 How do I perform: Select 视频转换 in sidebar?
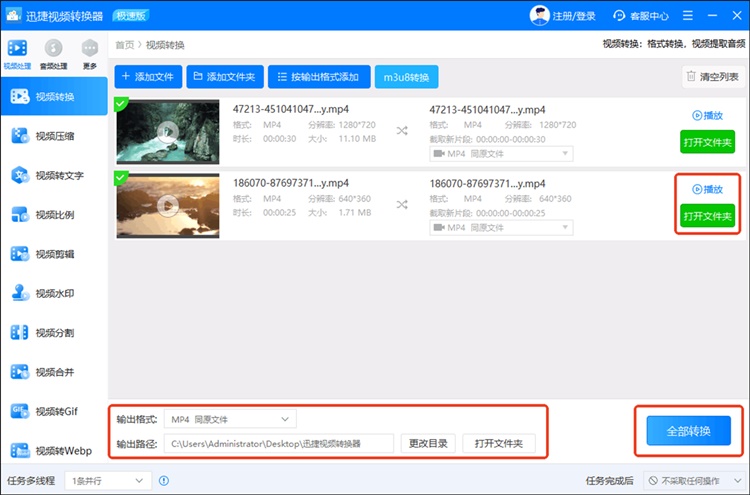(54, 97)
